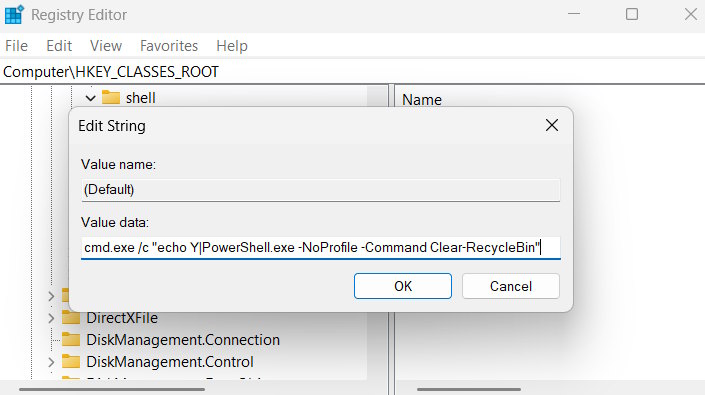Click OK in Edit String dialog
The height and width of the screenshot is (395, 705).
pos(403,286)
